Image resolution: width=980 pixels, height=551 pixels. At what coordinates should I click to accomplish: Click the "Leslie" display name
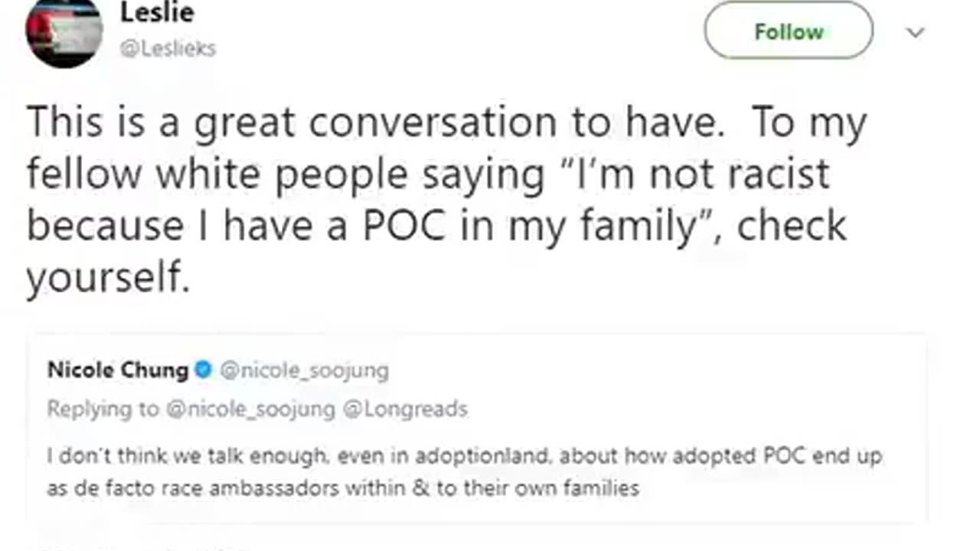coord(157,12)
